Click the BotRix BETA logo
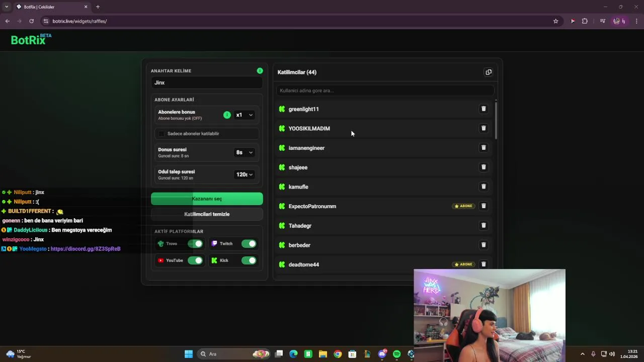 (x=31, y=40)
